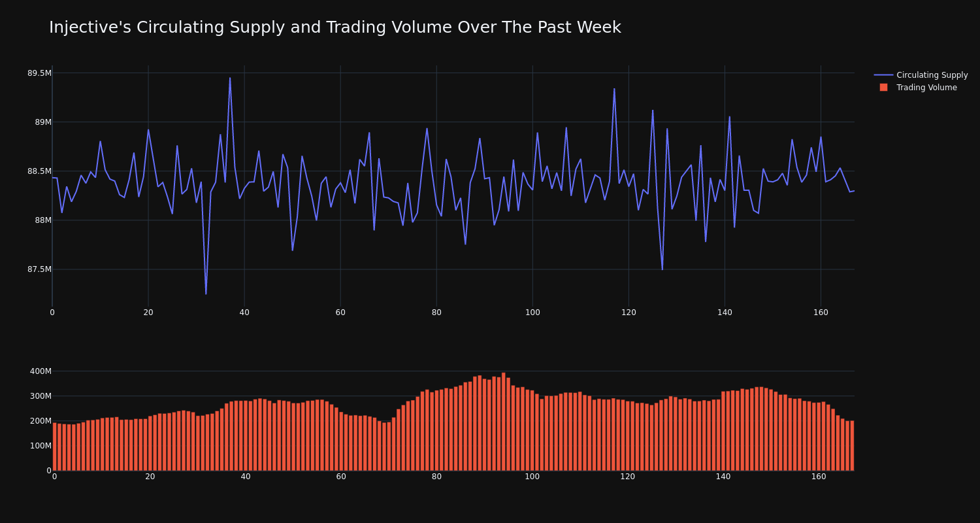Click the supply chart's 80 x-axis tick
This screenshot has width=980, height=523.
click(x=436, y=312)
